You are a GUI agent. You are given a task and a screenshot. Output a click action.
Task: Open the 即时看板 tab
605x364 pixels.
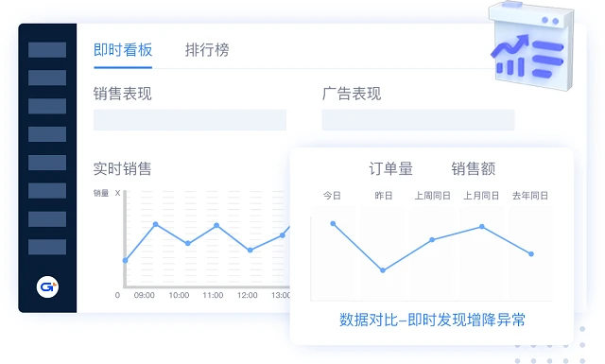click(123, 50)
